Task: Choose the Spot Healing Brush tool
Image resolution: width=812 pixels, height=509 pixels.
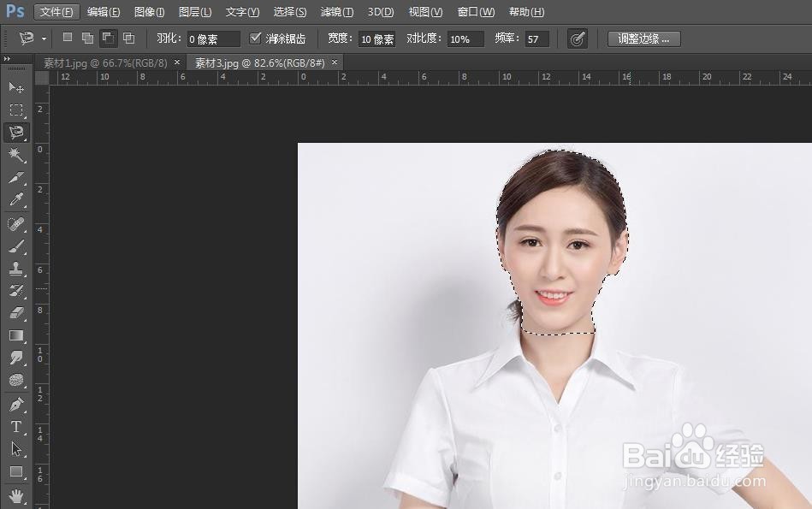Action: [x=15, y=223]
